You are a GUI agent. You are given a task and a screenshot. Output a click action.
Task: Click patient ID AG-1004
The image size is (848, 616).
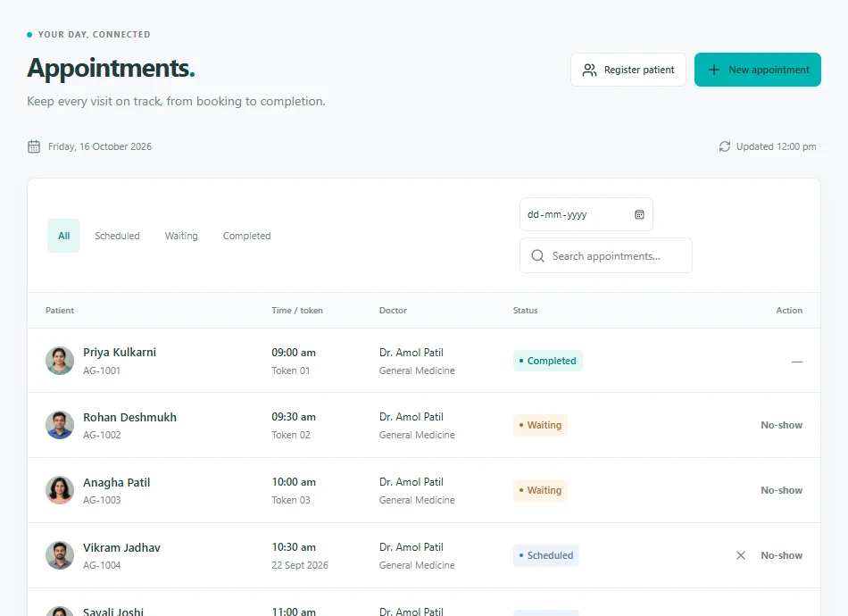click(102, 565)
